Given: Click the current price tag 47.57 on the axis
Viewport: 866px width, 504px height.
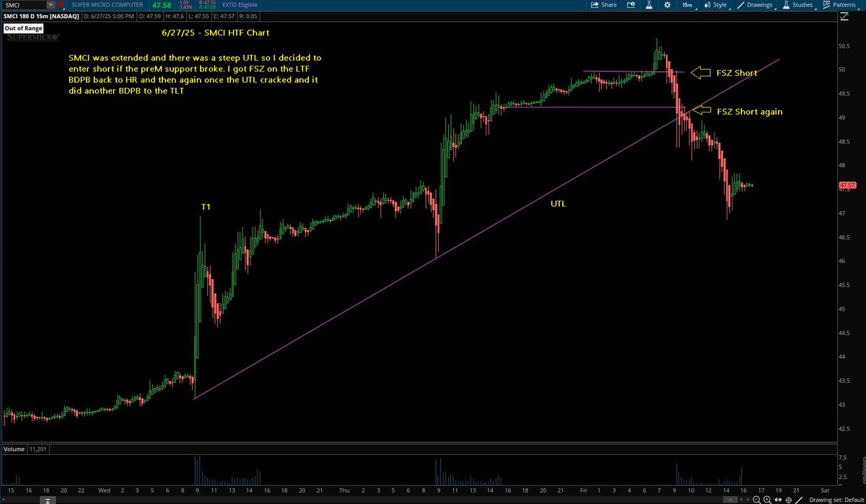Looking at the screenshot, I should [x=847, y=185].
